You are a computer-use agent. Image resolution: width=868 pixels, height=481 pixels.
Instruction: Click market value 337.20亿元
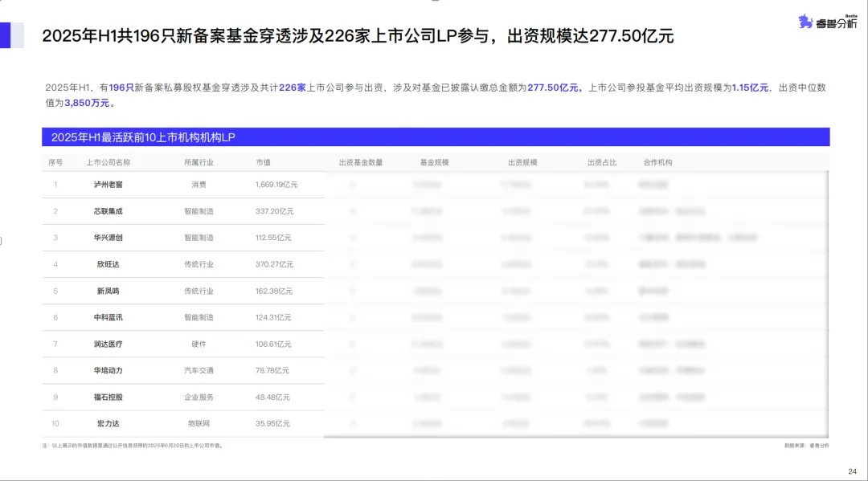click(275, 211)
